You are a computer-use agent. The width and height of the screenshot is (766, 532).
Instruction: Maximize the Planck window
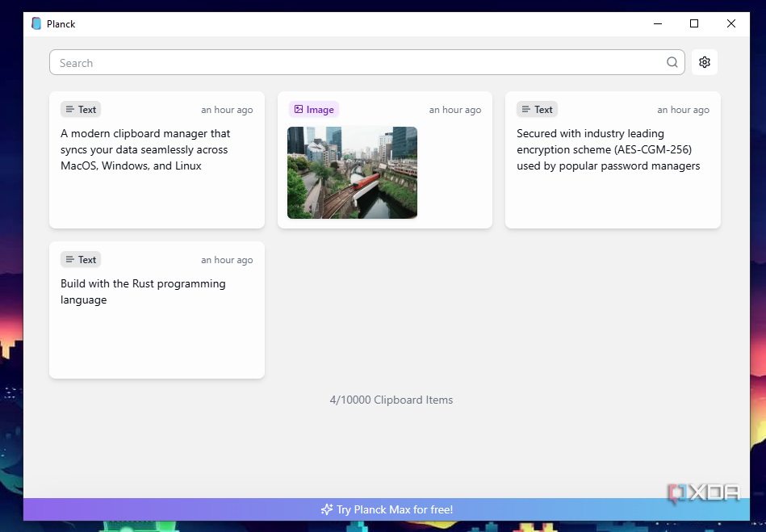click(x=693, y=23)
